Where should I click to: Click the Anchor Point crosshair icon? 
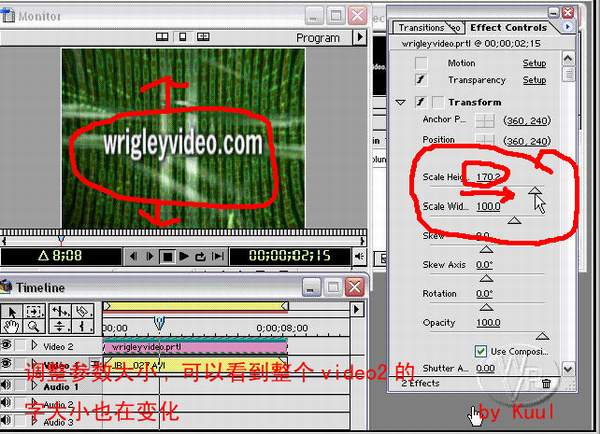pyautogui.click(x=485, y=121)
